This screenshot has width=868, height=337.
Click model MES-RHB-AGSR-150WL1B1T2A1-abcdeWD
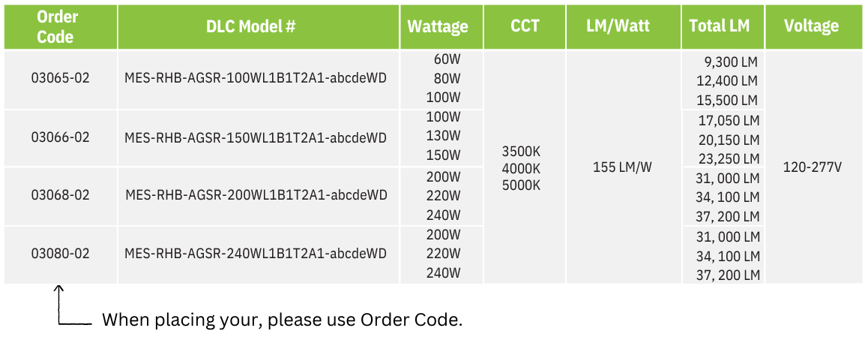click(255, 137)
